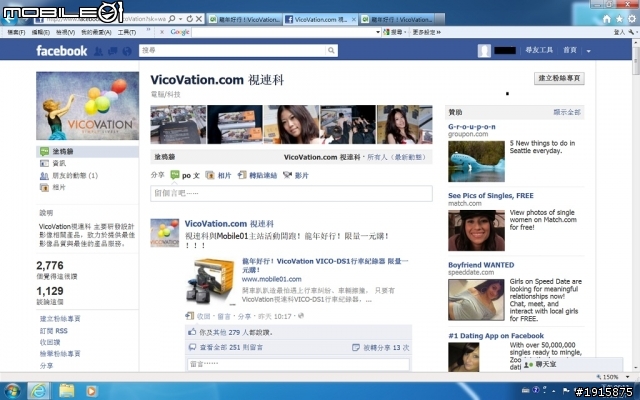Click the Google toolbar wrench icon

pos(631,32)
